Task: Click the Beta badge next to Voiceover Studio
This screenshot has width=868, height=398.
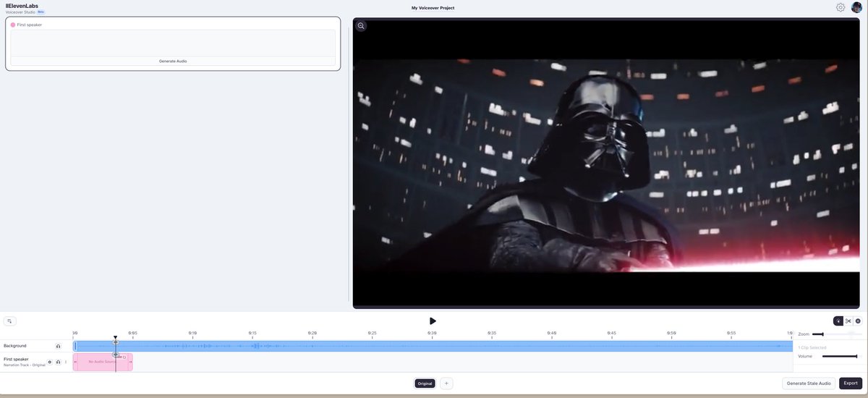Action: tap(41, 12)
